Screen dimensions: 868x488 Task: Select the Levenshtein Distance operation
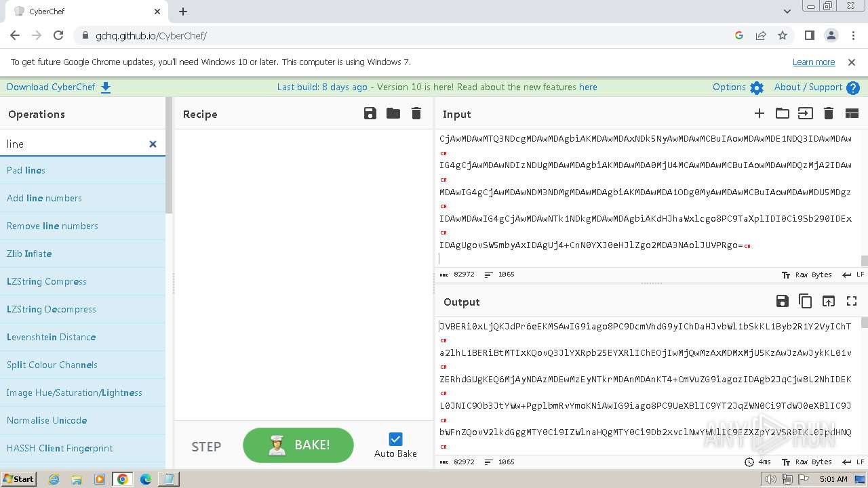(83, 337)
